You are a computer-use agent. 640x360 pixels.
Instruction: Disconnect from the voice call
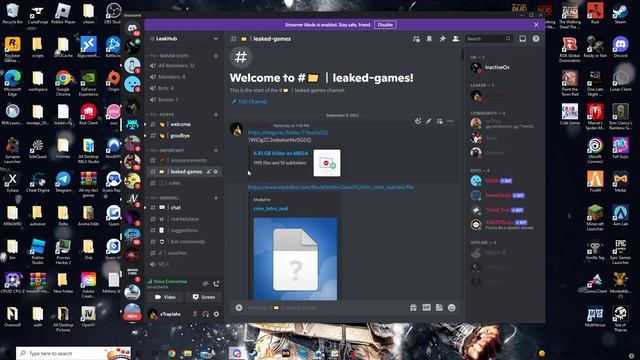(x=216, y=283)
